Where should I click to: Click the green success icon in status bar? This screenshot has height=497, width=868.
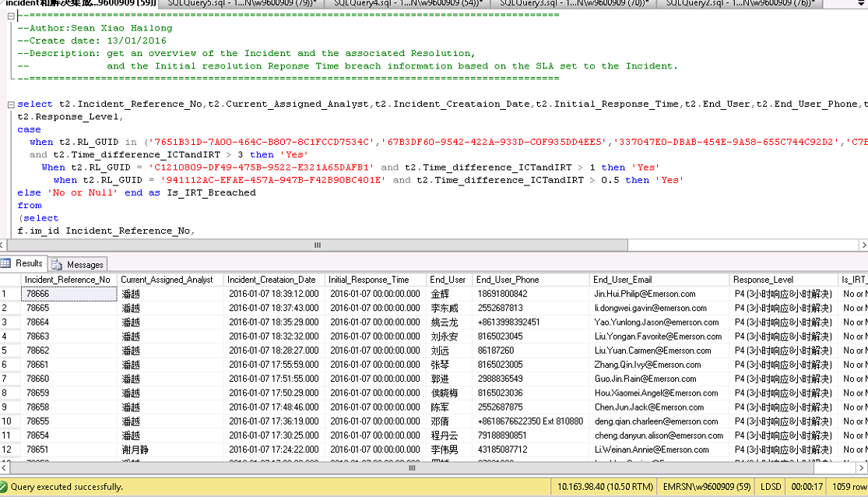coord(6,486)
